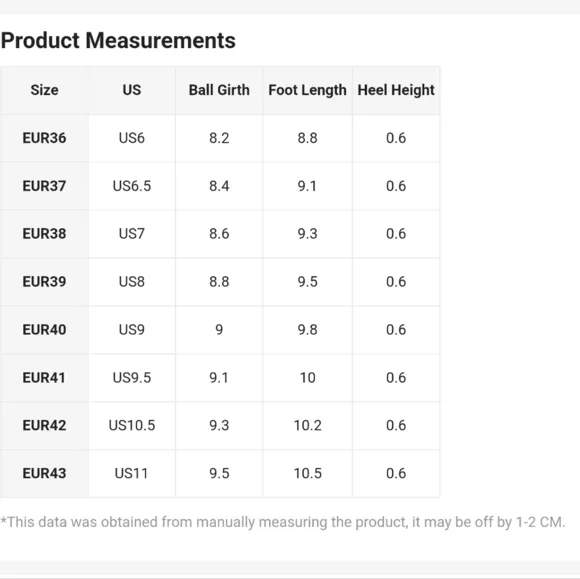Select the EUR37 size row label
Screen dimensions: 580x579
[x=44, y=186]
